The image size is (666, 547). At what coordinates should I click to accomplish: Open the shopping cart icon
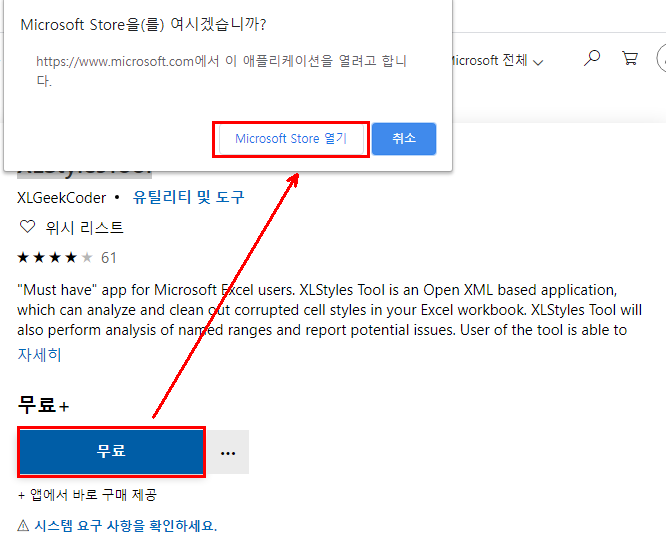coord(630,58)
